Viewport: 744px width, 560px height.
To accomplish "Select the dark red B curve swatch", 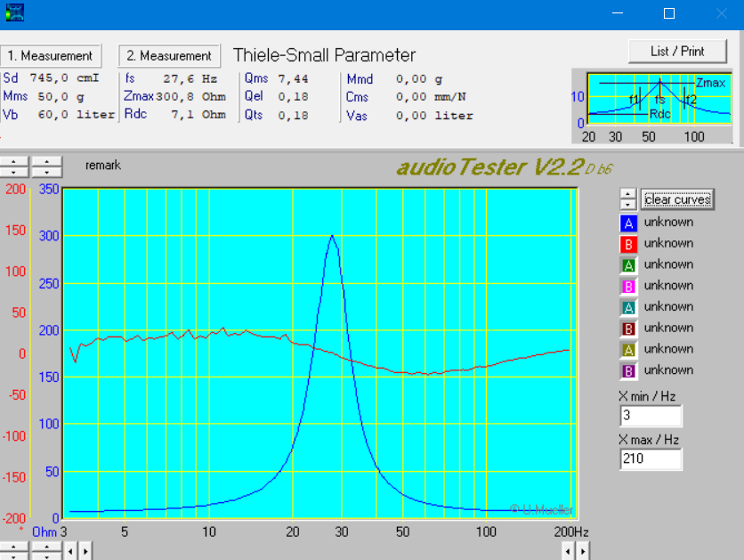I will (x=628, y=329).
